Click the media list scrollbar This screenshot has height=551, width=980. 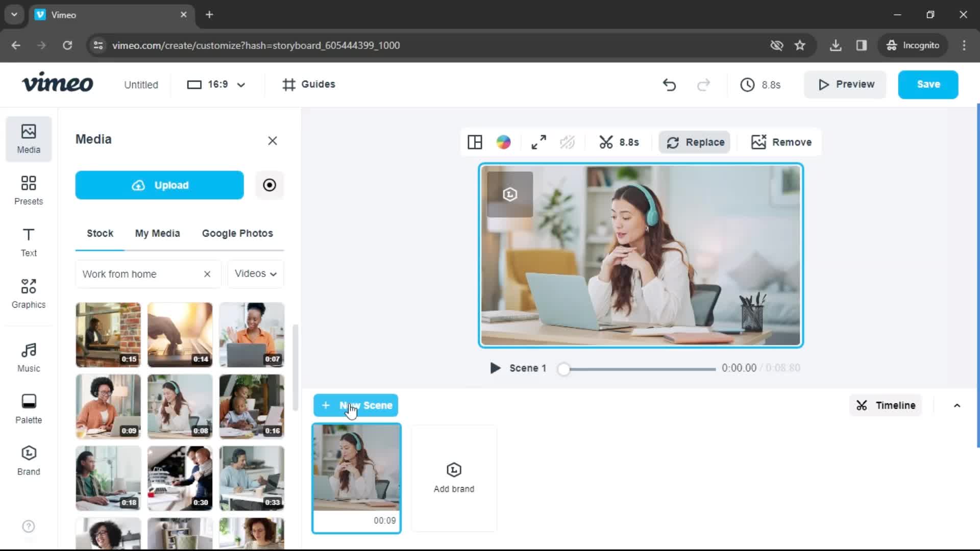click(295, 367)
